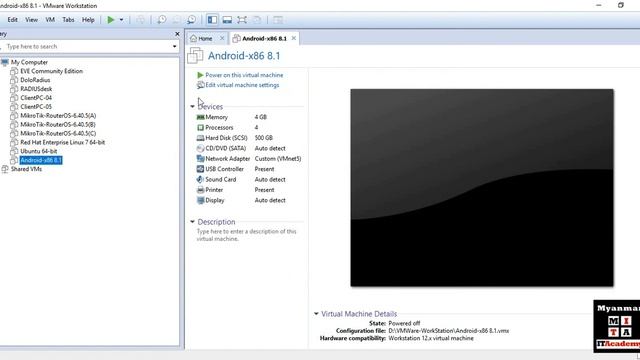Toggle the library sidebar view icon

(212, 20)
